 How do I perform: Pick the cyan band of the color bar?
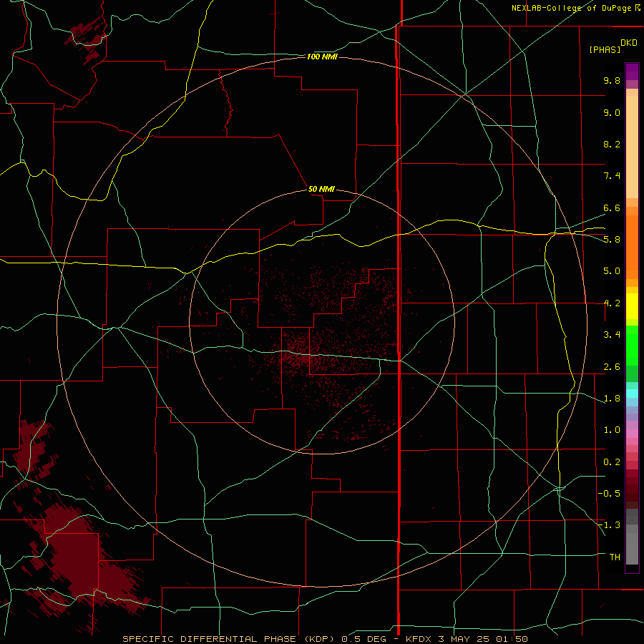pyautogui.click(x=632, y=394)
